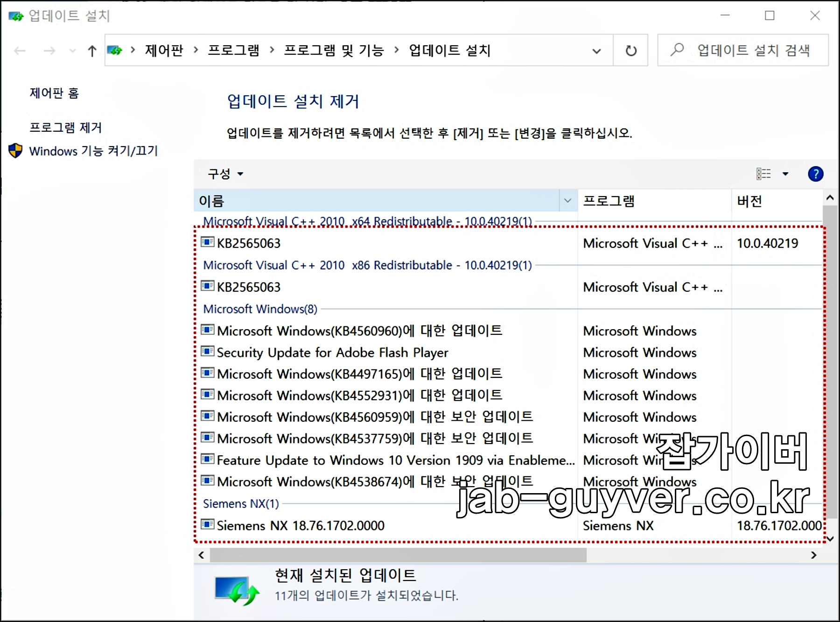The width and height of the screenshot is (840, 622).
Task: Expand the chevron after 프로그램 및 기능 breadcrumb
Action: tap(396, 50)
